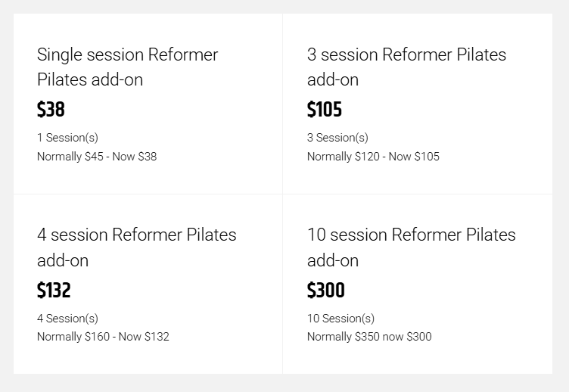Select "Normally $350 now $300" description

(369, 337)
